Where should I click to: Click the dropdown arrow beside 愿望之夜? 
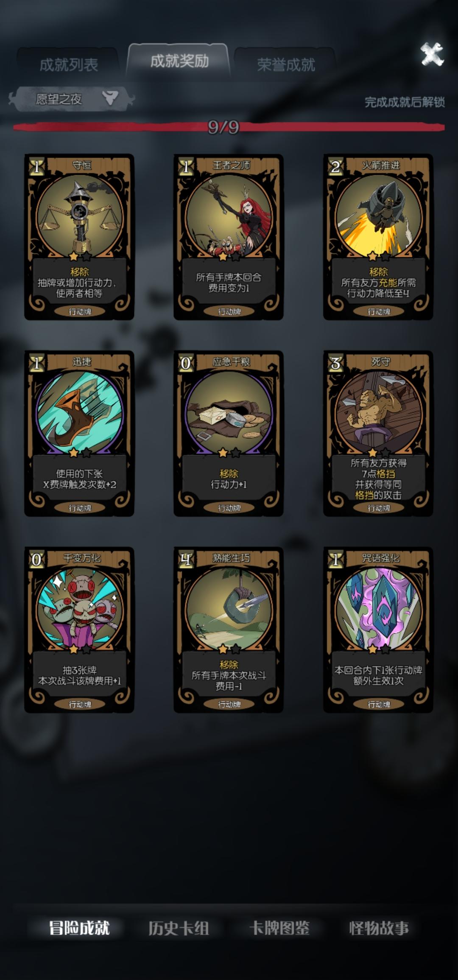click(110, 98)
